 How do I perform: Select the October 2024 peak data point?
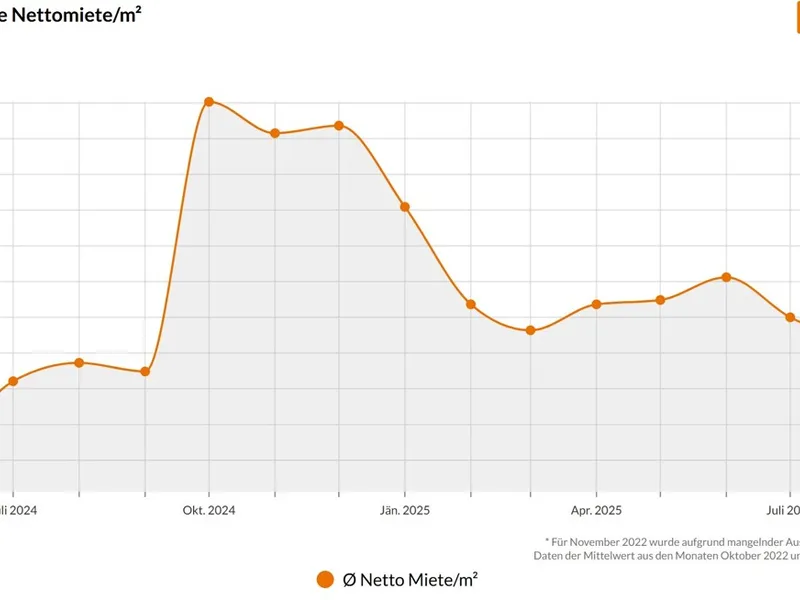pyautogui.click(x=209, y=102)
